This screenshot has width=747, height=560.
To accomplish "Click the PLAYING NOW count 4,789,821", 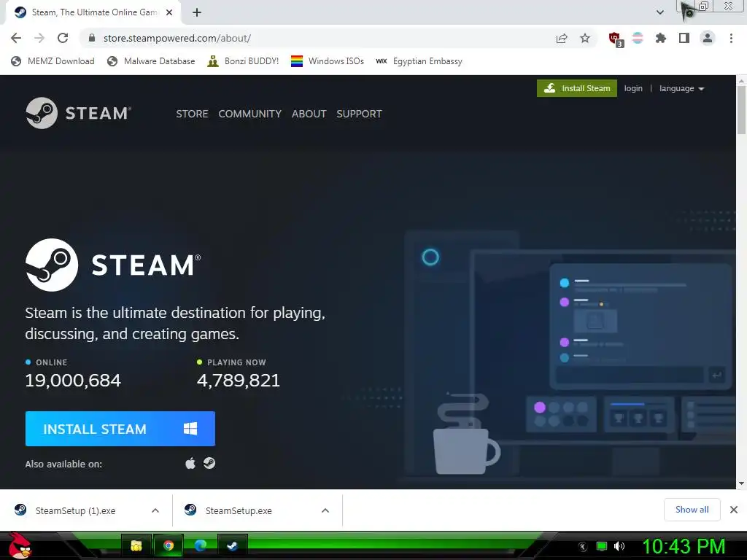I will tap(239, 380).
